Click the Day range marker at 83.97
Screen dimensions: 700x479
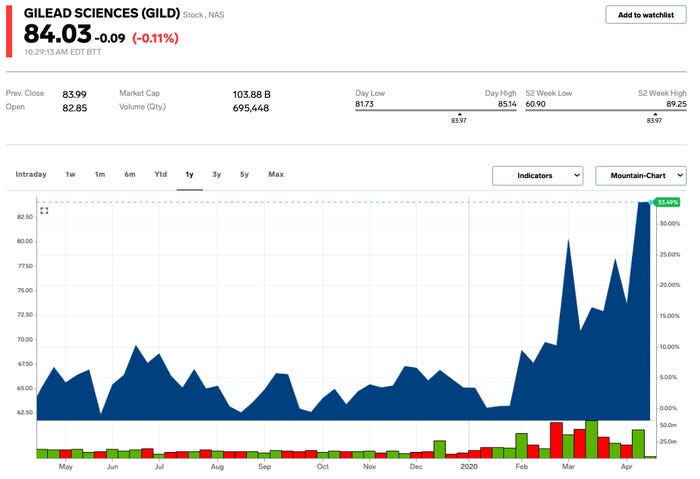[459, 118]
